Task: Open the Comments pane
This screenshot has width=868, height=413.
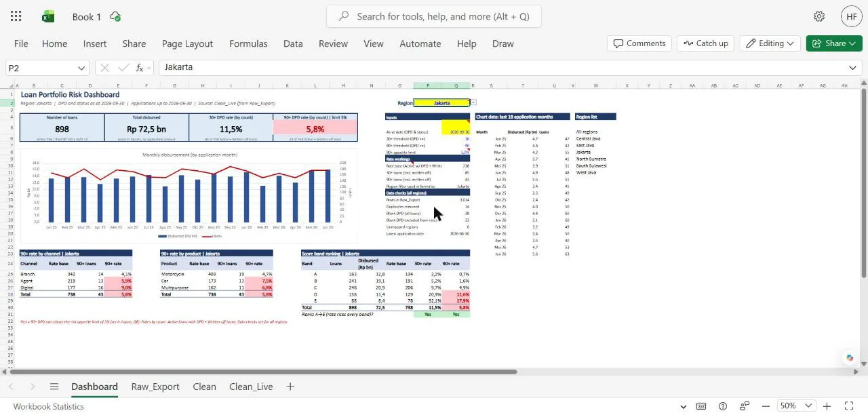Action: 639,43
